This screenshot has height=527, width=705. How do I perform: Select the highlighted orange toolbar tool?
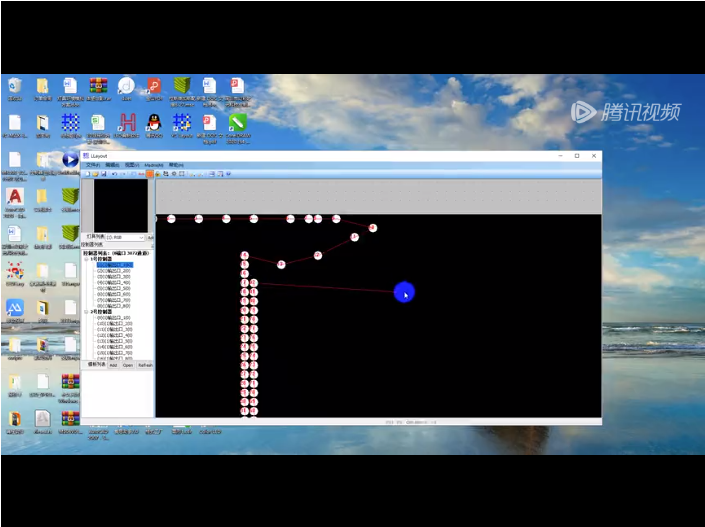point(150,174)
